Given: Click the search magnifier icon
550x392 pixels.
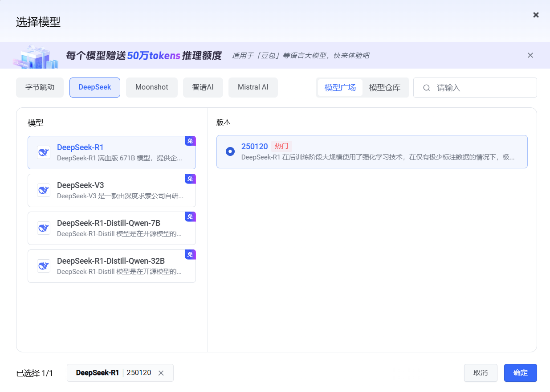Looking at the screenshot, I should (x=426, y=88).
